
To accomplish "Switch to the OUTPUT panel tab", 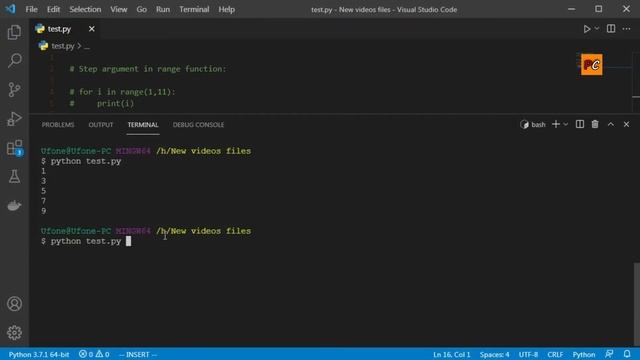I will 101,125.
